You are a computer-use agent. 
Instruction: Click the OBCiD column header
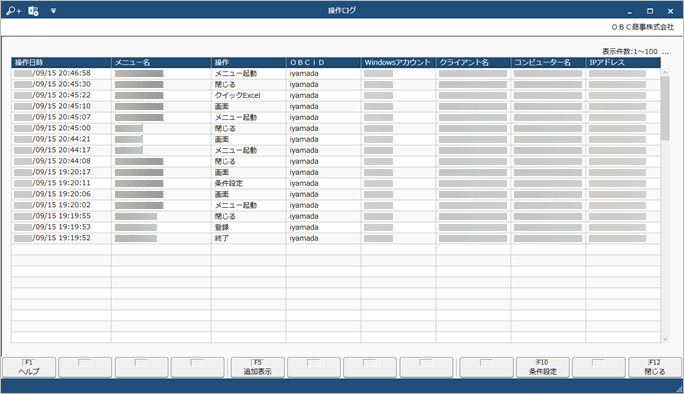tap(323, 62)
